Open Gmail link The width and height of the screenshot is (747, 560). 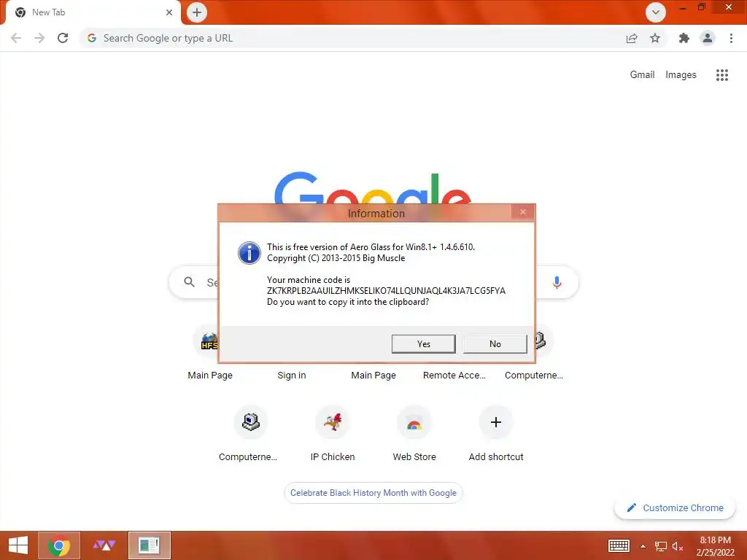[x=642, y=75]
